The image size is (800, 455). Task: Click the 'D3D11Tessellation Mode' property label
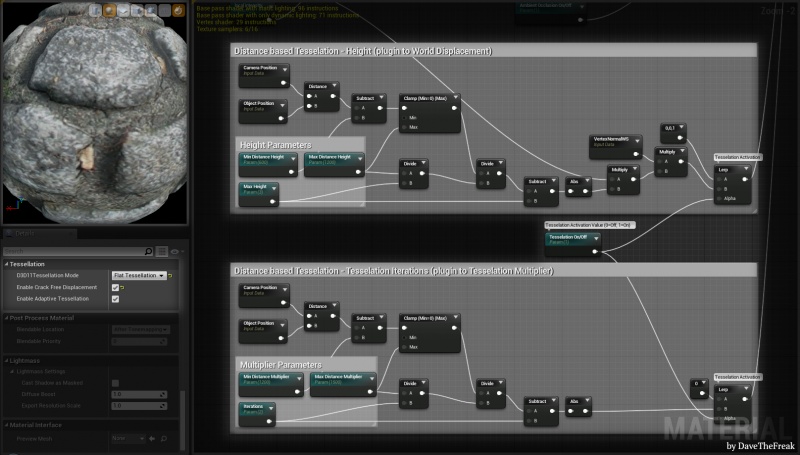(47, 275)
